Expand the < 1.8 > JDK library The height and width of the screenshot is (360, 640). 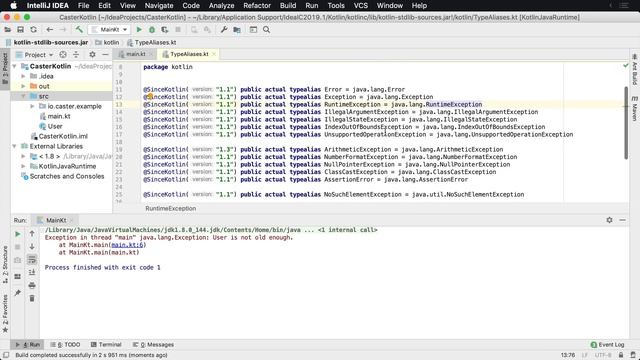coord(23,156)
